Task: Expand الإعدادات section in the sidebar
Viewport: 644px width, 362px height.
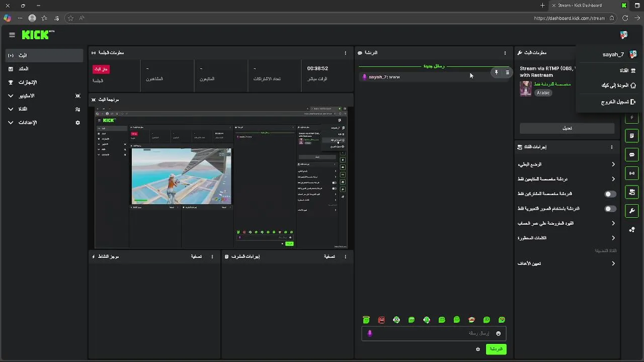Action: point(45,123)
